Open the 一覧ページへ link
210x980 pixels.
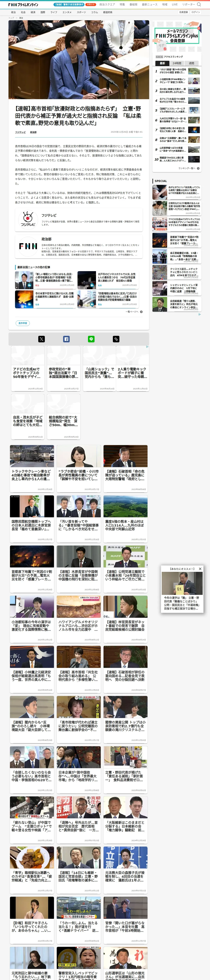132,312
